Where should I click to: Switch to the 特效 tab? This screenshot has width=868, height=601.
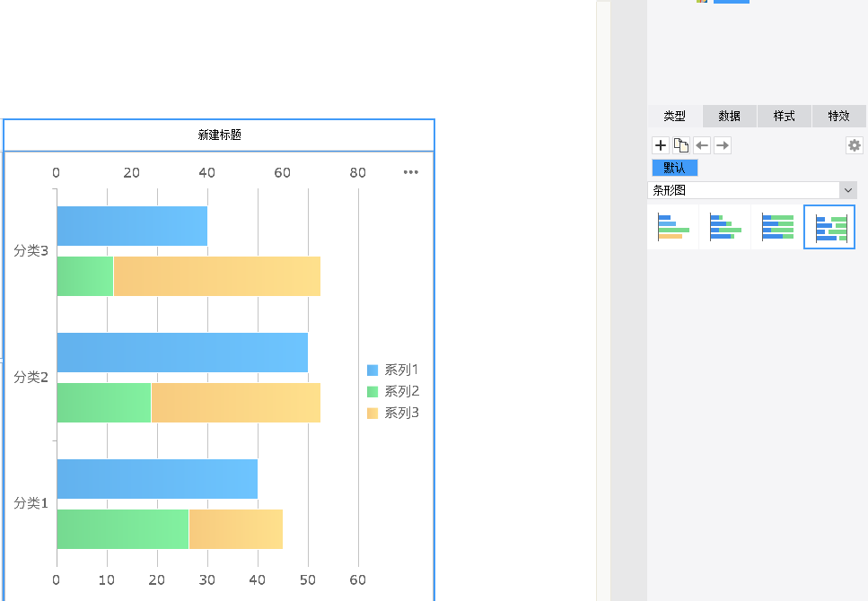(839, 117)
